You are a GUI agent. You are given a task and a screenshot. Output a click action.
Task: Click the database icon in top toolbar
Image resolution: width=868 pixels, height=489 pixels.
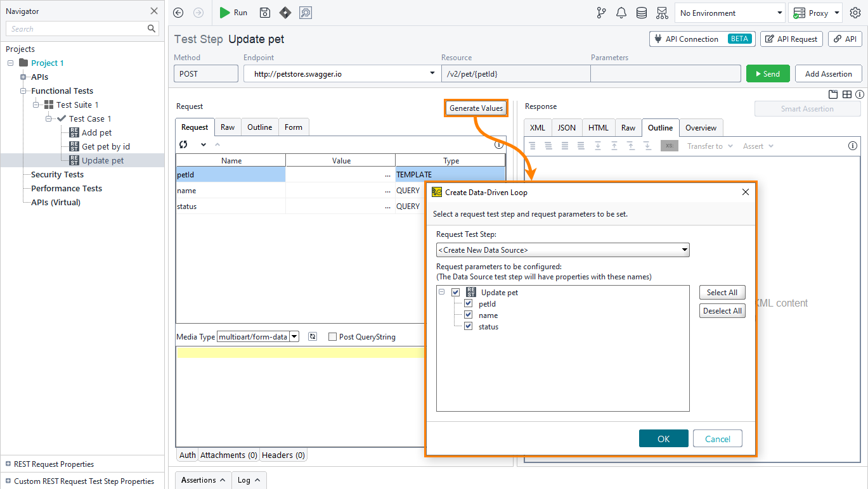coord(642,13)
